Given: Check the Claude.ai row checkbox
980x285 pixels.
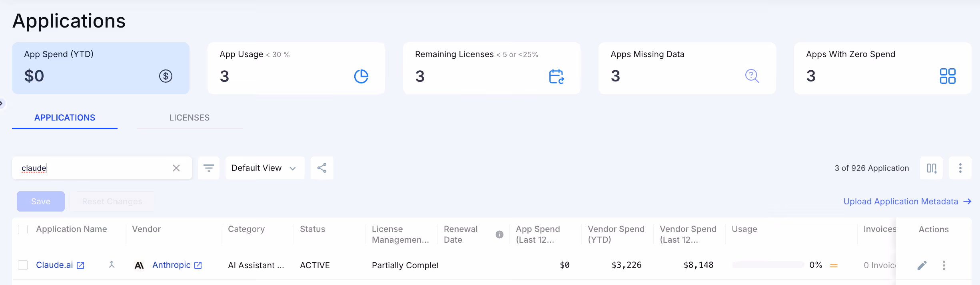Looking at the screenshot, I should pyautogui.click(x=23, y=265).
